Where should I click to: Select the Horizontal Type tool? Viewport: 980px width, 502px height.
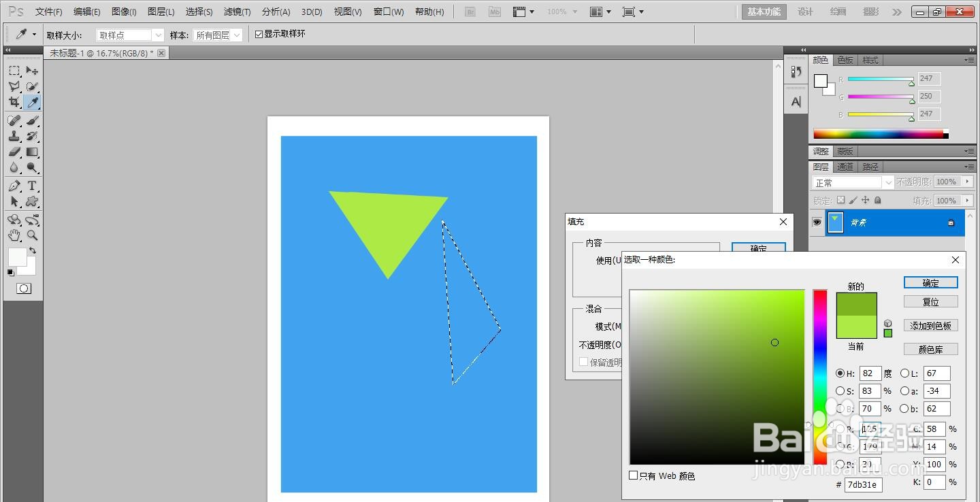[32, 186]
